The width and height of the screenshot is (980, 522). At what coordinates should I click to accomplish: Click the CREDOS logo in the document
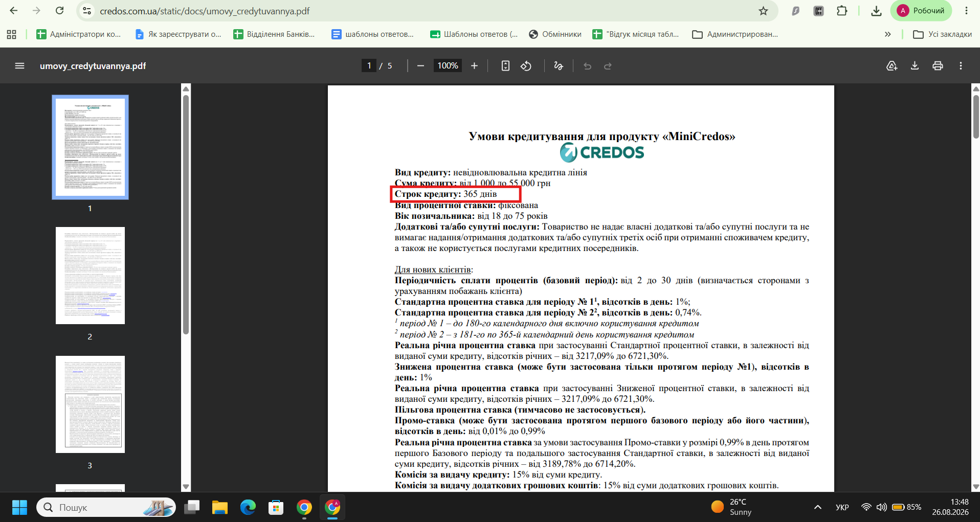[x=602, y=152]
